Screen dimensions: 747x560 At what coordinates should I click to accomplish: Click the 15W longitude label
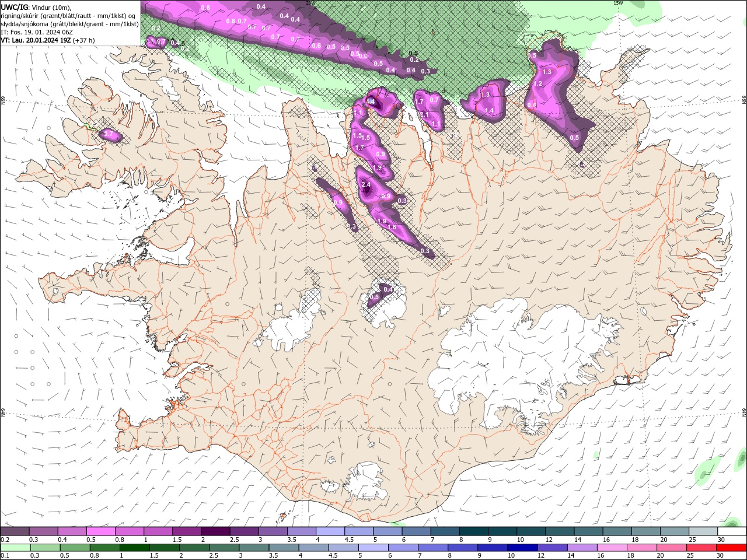(618, 3)
